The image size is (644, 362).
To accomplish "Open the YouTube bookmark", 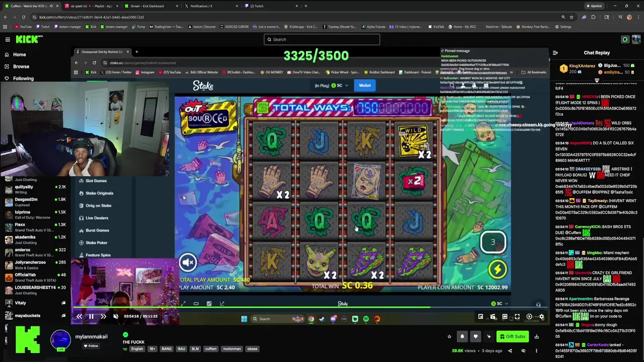I will pyautogui.click(x=23, y=27).
